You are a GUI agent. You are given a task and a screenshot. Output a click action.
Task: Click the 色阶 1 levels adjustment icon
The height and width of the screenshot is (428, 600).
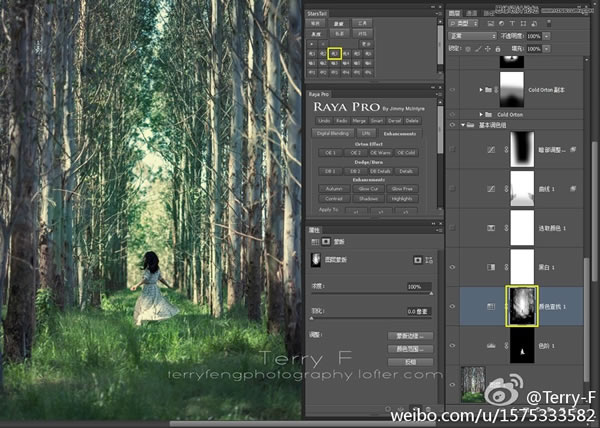(x=490, y=343)
